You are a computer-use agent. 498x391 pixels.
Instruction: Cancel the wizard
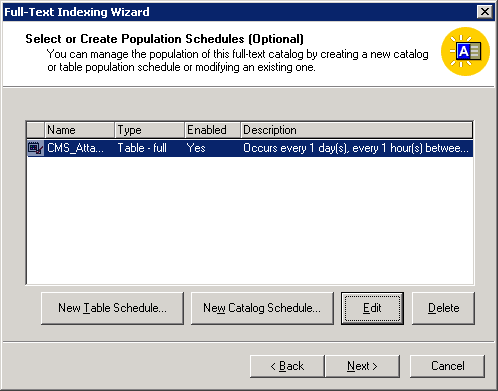(x=447, y=366)
